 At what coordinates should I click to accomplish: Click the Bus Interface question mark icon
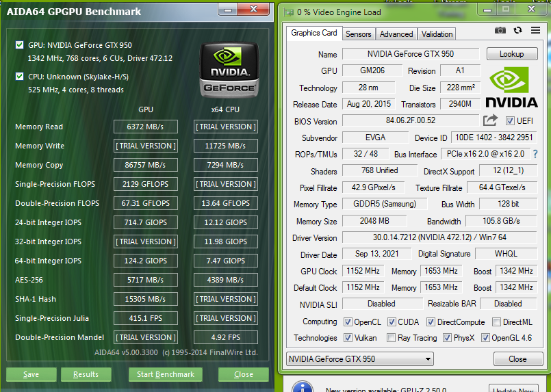tap(535, 154)
